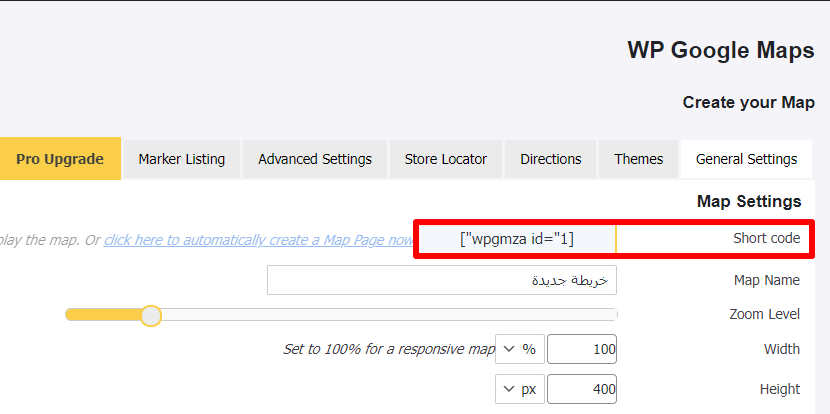Open the Width unit dropdown showing %

[520, 349]
